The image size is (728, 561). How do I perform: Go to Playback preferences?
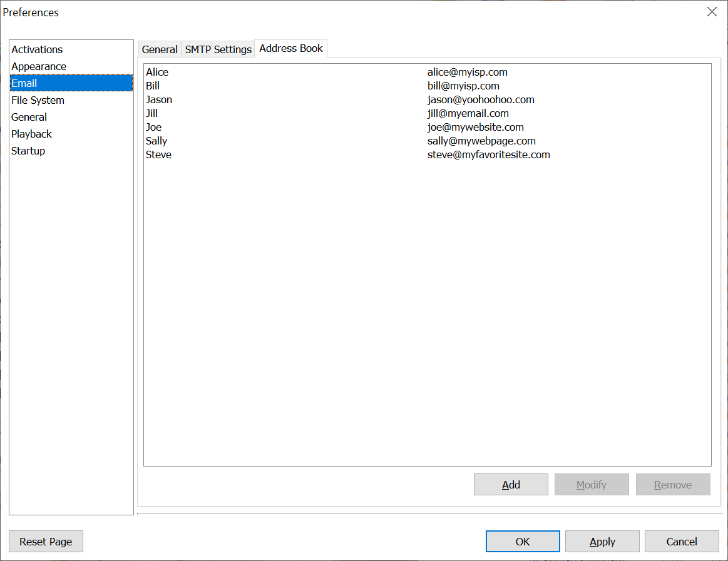pos(31,134)
